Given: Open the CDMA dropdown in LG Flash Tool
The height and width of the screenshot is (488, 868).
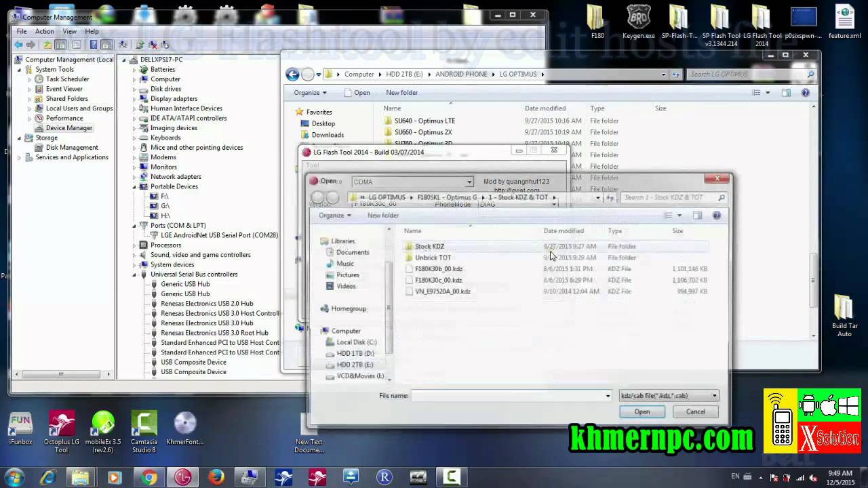Looking at the screenshot, I should (x=469, y=182).
